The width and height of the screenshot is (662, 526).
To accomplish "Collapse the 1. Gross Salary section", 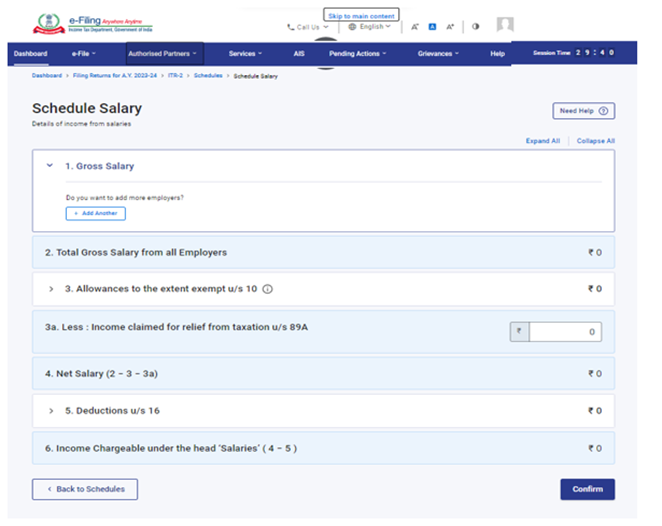I will 50,166.
